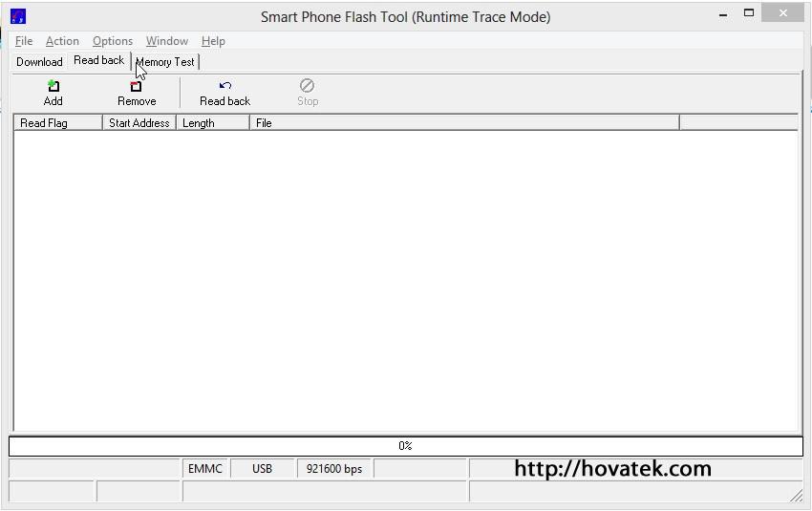Screen dimensions: 812x511
Task: Select the Read back tab
Action: 99,60
